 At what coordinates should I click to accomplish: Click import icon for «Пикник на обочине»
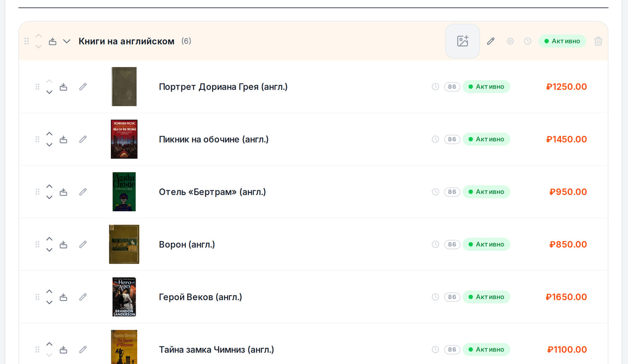[x=63, y=139]
